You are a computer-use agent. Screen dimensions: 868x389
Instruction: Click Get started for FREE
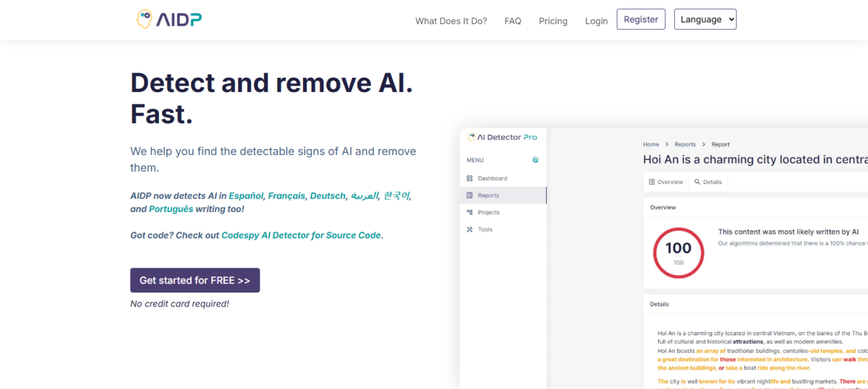(x=195, y=280)
